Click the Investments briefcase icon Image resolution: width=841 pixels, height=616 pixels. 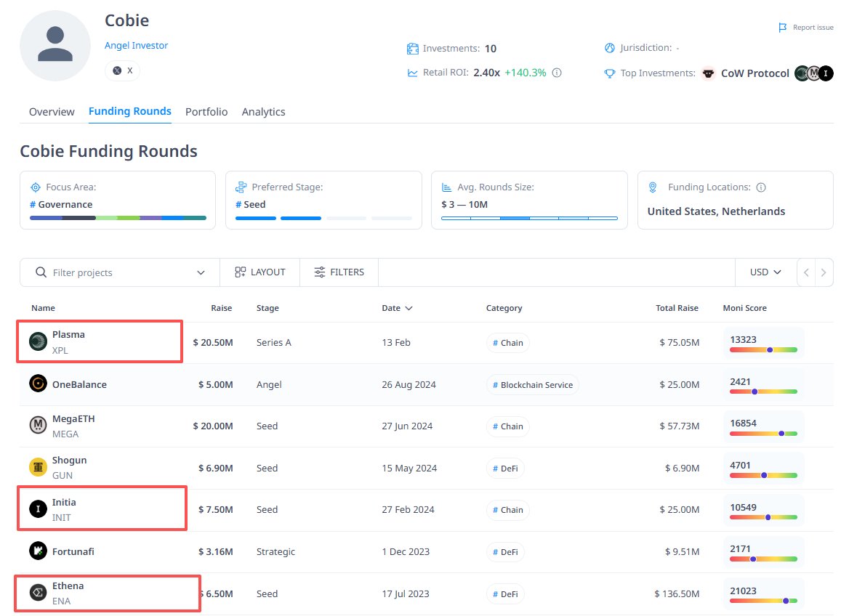[x=412, y=49]
